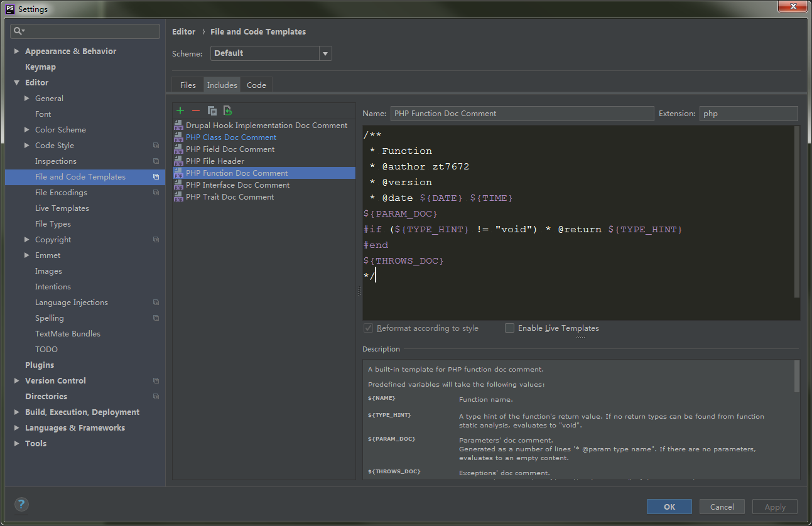Focus the Extension field

[x=749, y=114]
